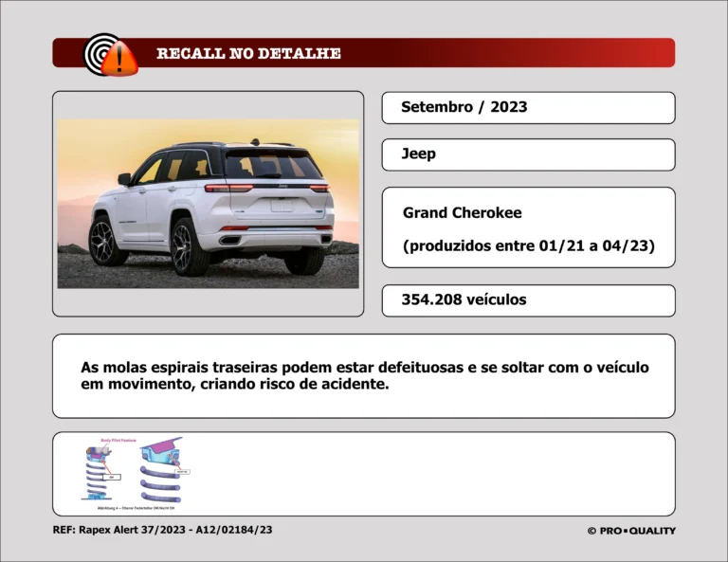728x562 pixels.
Task: Click the "OK" callout box on spring diagram
Action: click(111, 477)
